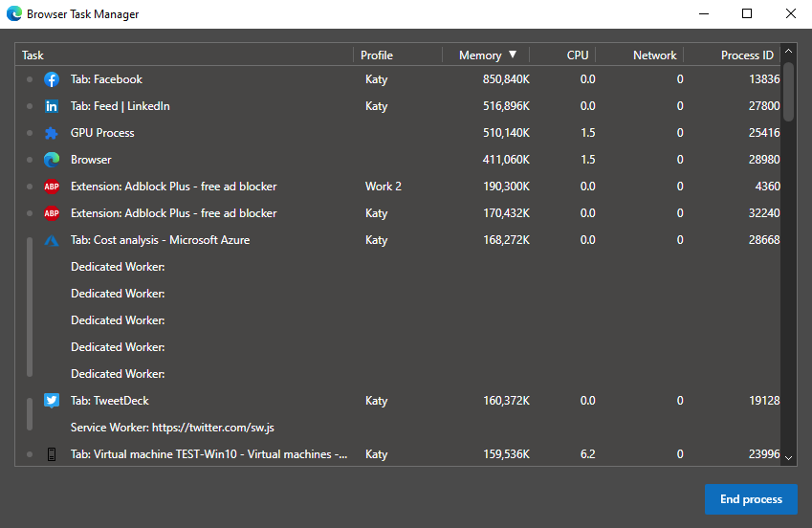
Task: Click the TweetDeck Twitter icon
Action: pos(52,401)
